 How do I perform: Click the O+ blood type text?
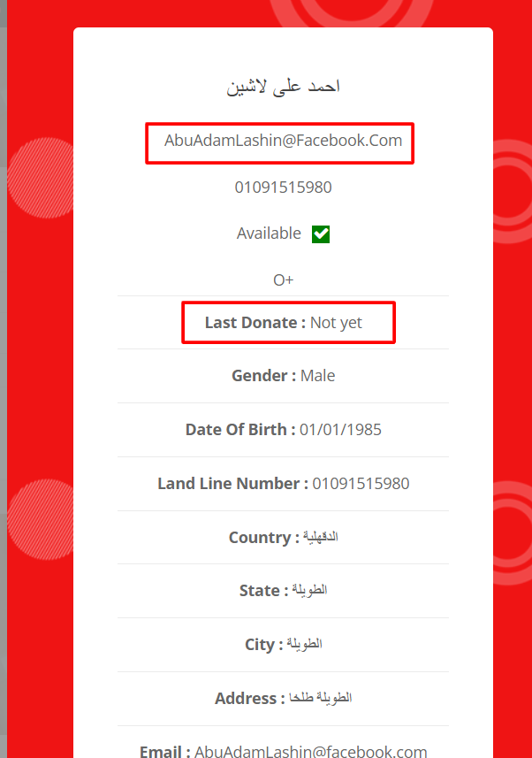pyautogui.click(x=283, y=279)
